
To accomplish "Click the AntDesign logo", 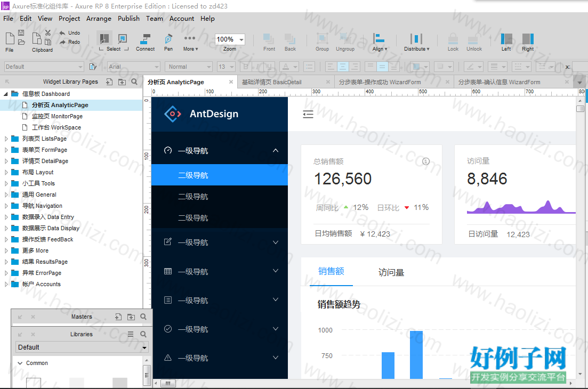I will pos(173,114).
